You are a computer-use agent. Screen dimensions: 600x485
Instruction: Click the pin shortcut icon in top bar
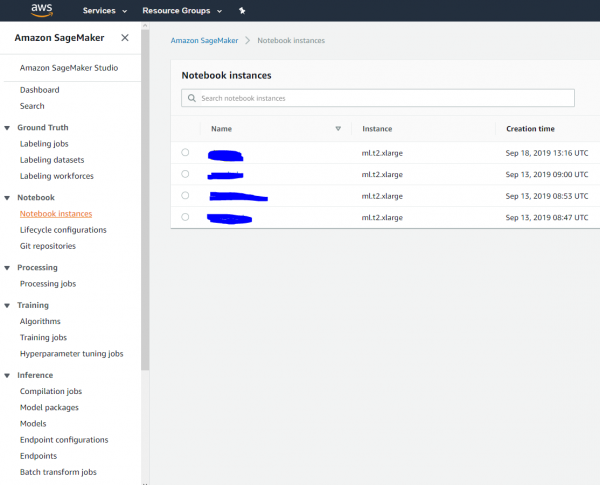(241, 10)
